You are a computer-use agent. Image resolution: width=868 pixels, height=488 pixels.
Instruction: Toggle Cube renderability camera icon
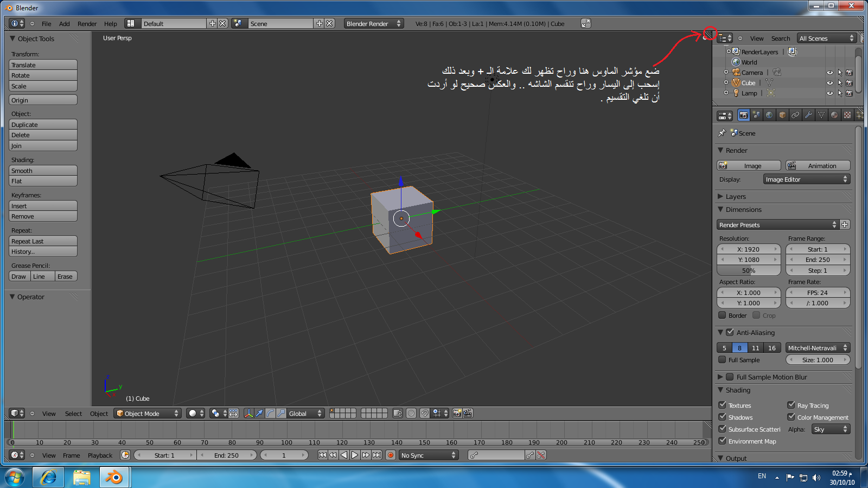[850, 83]
